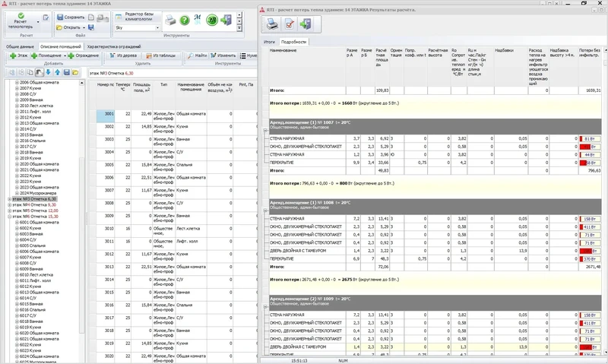
Task: Open the Открыть dropdown arrow
Action: [x=84, y=27]
